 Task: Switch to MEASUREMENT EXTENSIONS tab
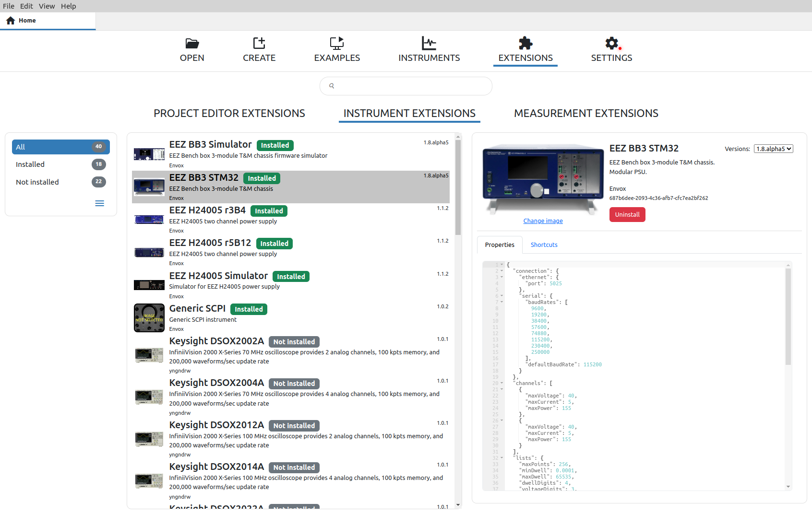(x=586, y=114)
